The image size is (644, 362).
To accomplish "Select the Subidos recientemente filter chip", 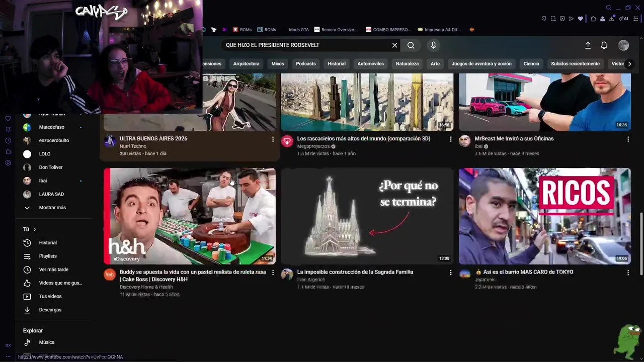I will tap(575, 64).
